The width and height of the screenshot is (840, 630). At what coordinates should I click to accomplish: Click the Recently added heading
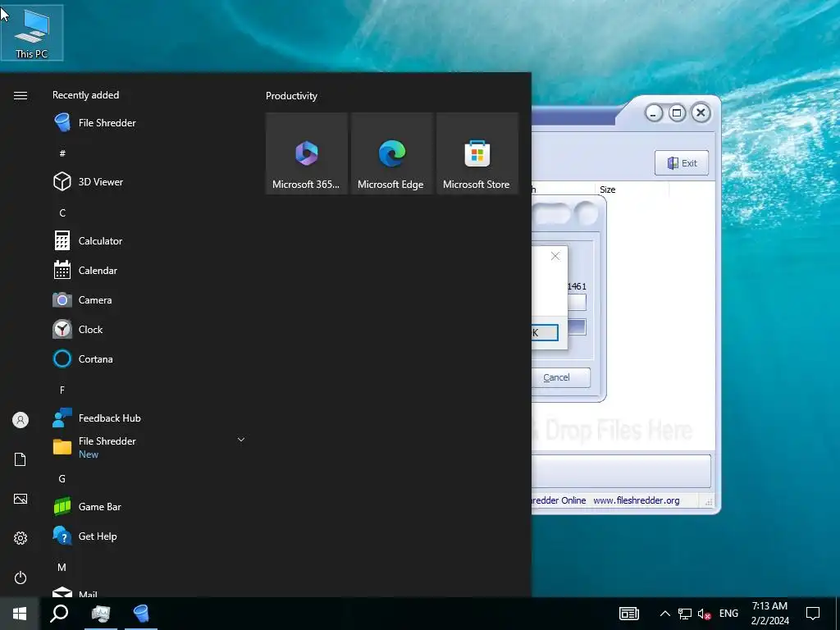point(85,95)
